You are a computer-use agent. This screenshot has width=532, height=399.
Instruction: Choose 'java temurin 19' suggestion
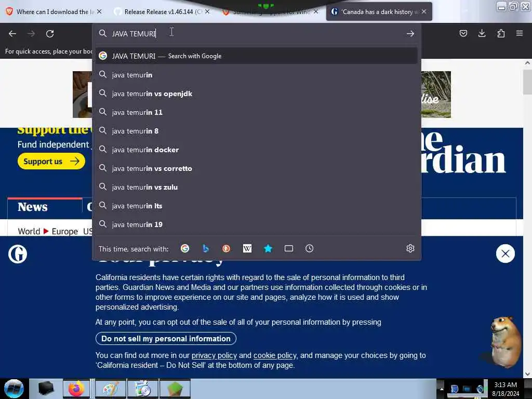click(256, 224)
